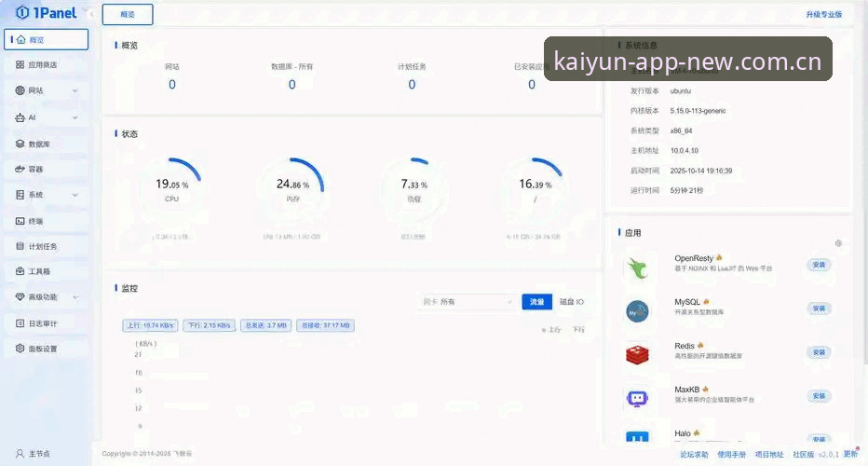868x466 pixels.
Task: Install OpenResty with 安装 button
Action: click(x=819, y=265)
